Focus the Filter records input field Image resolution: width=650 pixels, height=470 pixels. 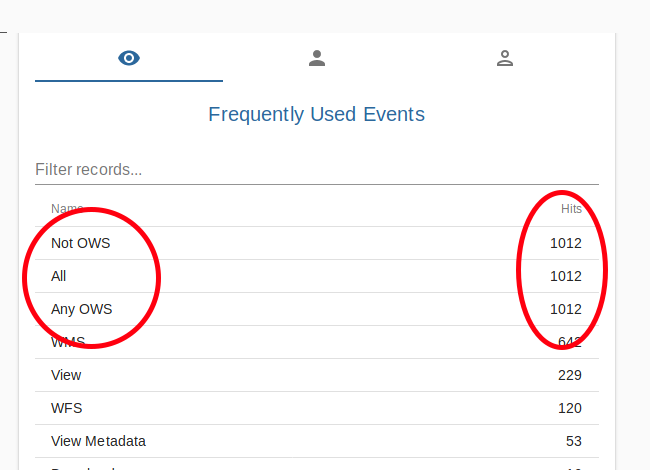(317, 170)
